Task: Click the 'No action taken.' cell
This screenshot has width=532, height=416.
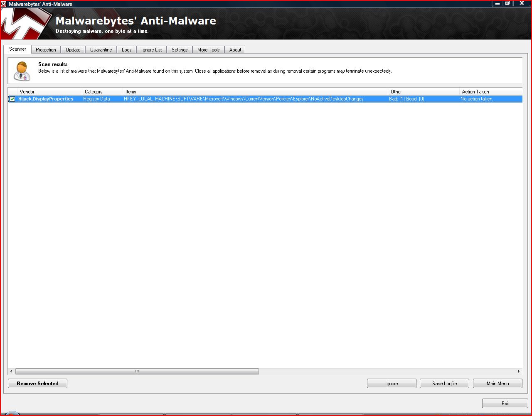Action: 477,99
